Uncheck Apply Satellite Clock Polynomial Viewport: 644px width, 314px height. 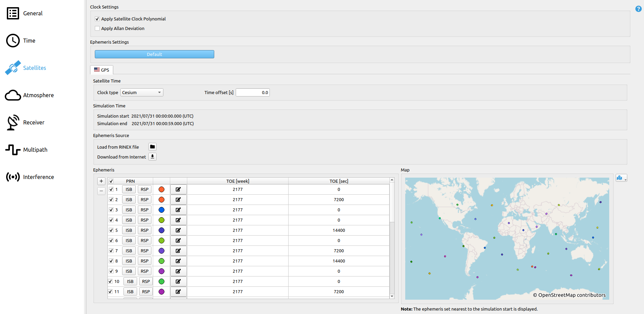pyautogui.click(x=98, y=19)
